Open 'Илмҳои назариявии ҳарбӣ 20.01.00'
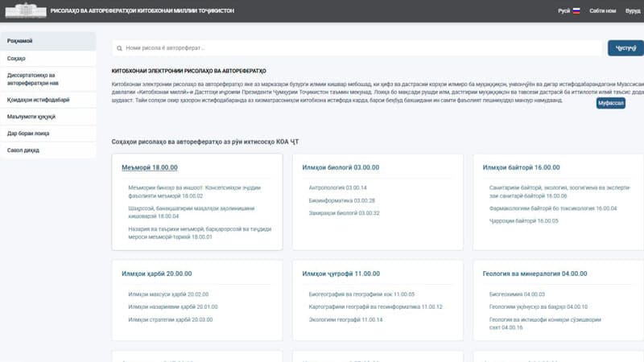The height and width of the screenshot is (362, 644). click(x=173, y=306)
